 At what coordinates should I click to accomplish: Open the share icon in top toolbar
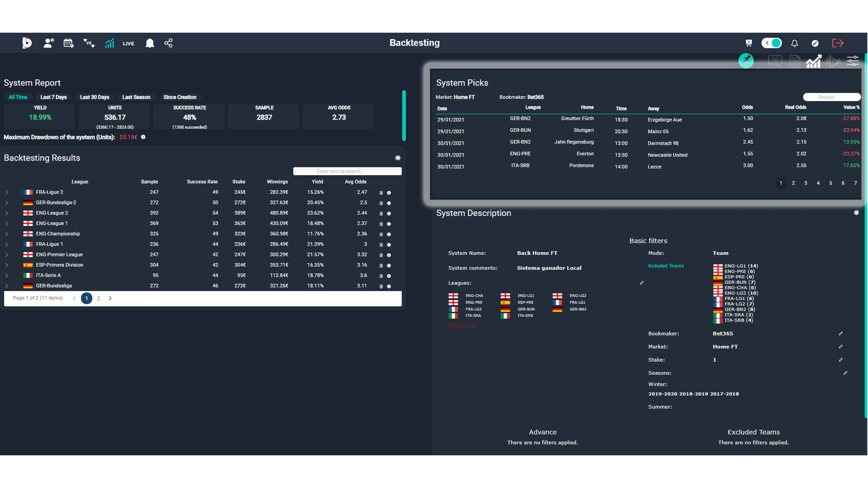[x=168, y=43]
